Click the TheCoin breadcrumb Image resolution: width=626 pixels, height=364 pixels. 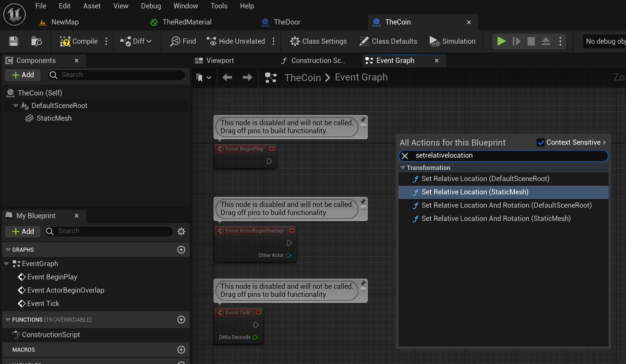[303, 78]
